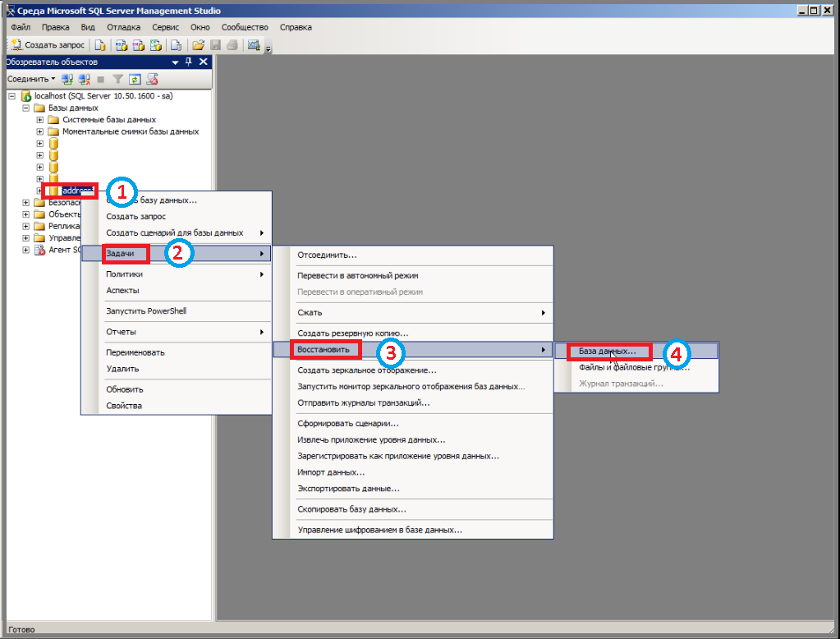Image resolution: width=840 pixels, height=639 pixels.
Task: Choose База данных… in restore submenu
Action: 636,352
